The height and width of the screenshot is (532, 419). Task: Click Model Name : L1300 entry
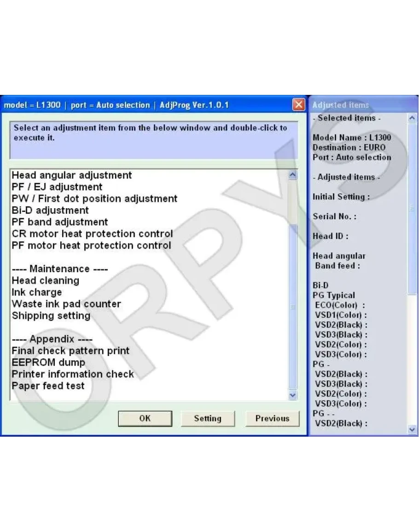click(352, 138)
